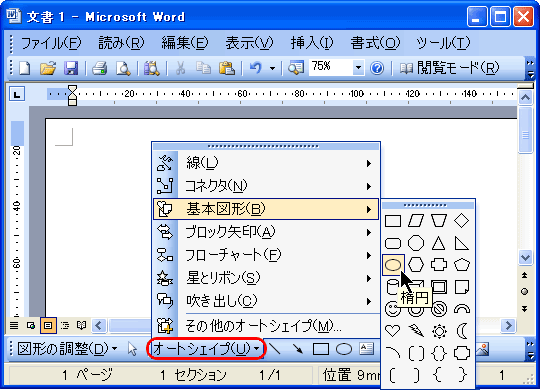Select the lightning bolt shape
Image resolution: width=540 pixels, height=390 pixels.
416,331
